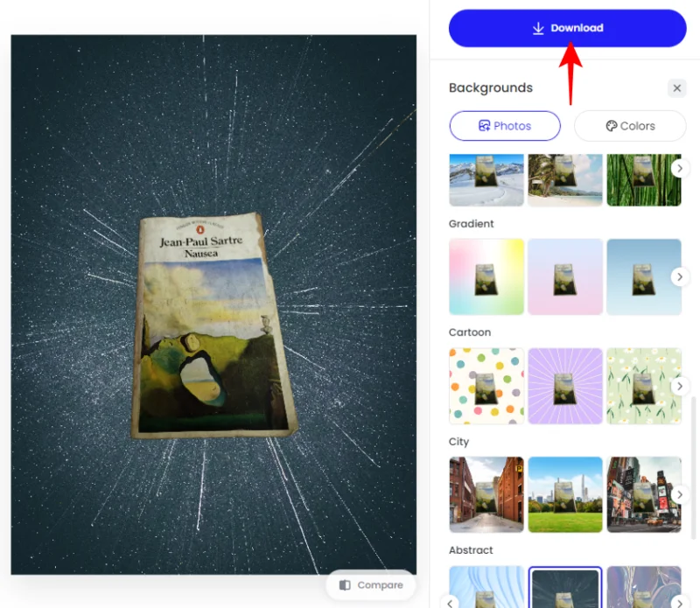The image size is (700, 608).
Task: Switch to the Photos tab
Action: pos(505,126)
